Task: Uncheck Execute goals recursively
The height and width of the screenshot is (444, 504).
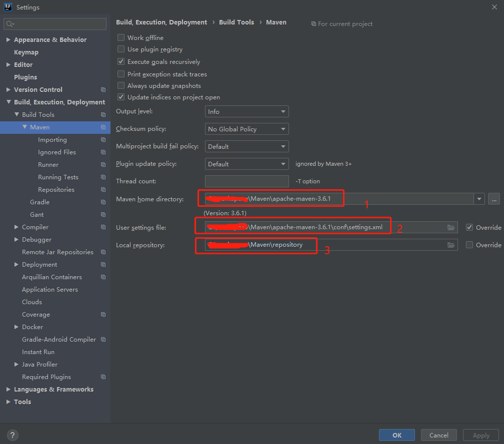Action: [121, 61]
